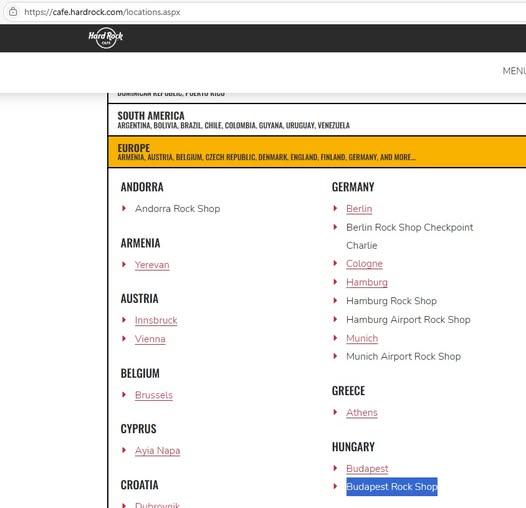Click the highlighted Budapest Rock Shop text
The image size is (526, 508).
pyautogui.click(x=392, y=487)
